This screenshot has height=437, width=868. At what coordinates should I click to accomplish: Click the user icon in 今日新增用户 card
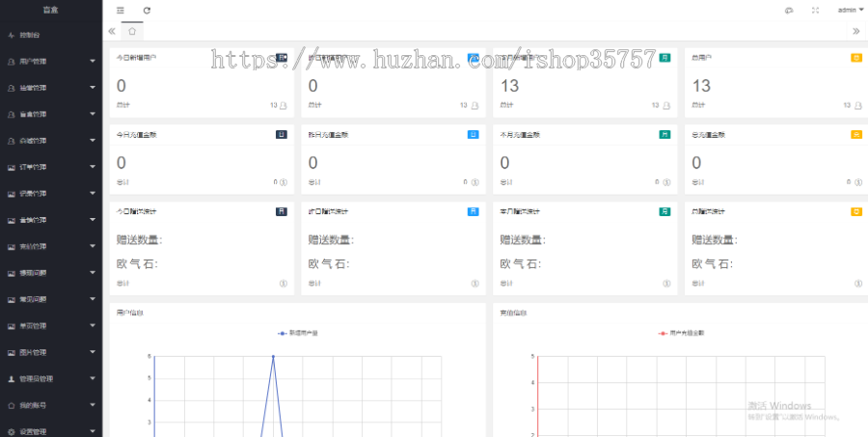(284, 105)
